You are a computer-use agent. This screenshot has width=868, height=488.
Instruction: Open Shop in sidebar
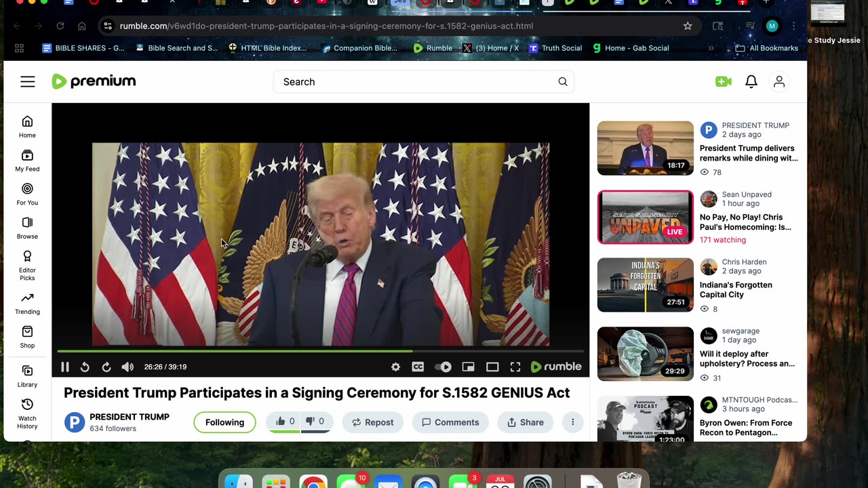[x=27, y=337]
